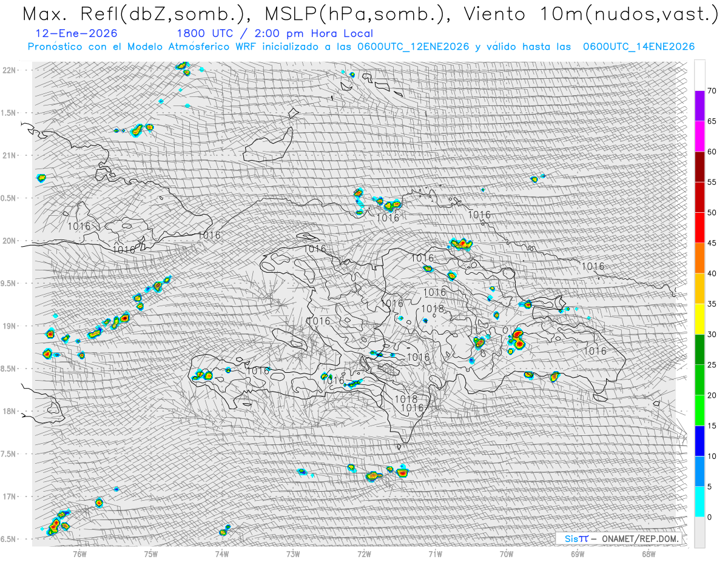This screenshot has width=728, height=562.
Task: Click the '68W' longitude axis label
Action: point(649,554)
